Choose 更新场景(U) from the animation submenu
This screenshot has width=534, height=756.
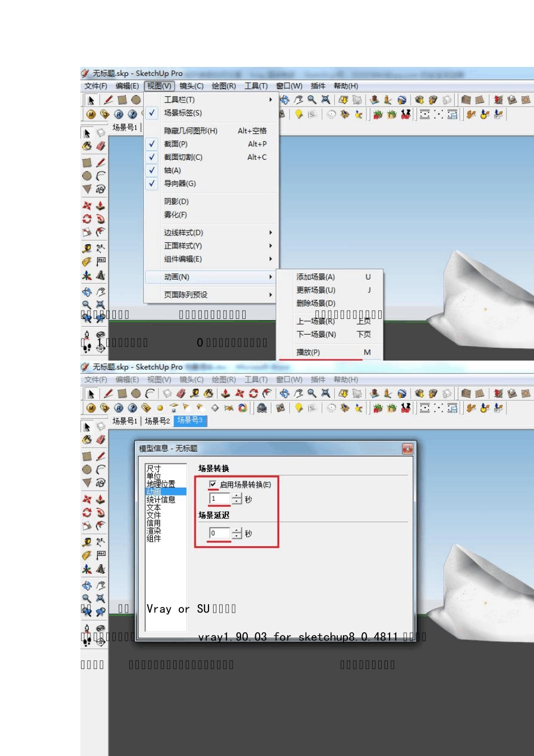tap(330, 290)
